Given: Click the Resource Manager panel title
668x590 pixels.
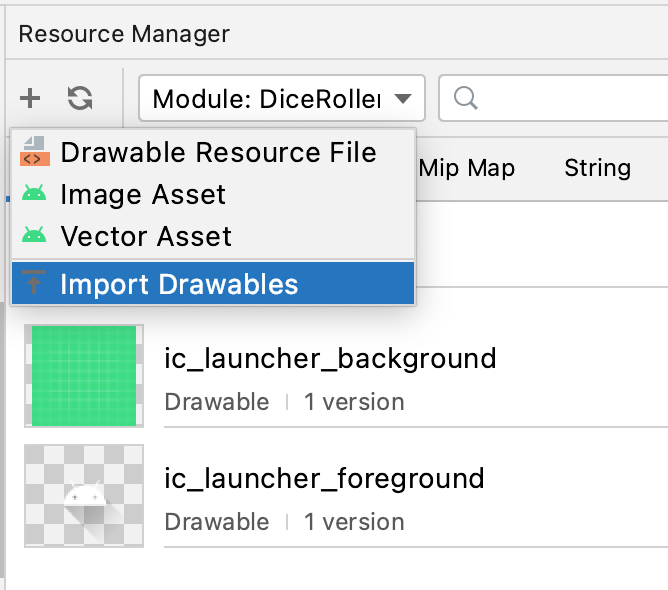Looking at the screenshot, I should 124,34.
